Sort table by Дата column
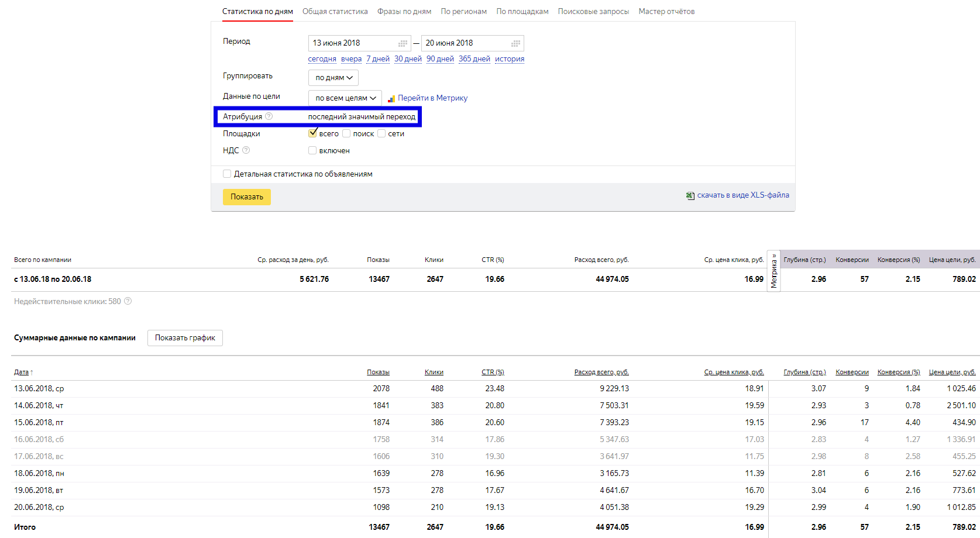This screenshot has width=980, height=538. [21, 372]
